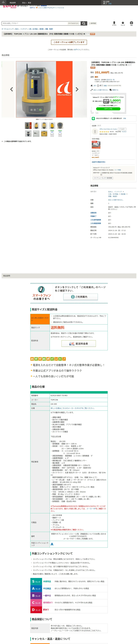Screen dimensions: 138x644
Task: Click the ＋フォロー follow button
Action: pyautogui.click(x=122, y=129)
